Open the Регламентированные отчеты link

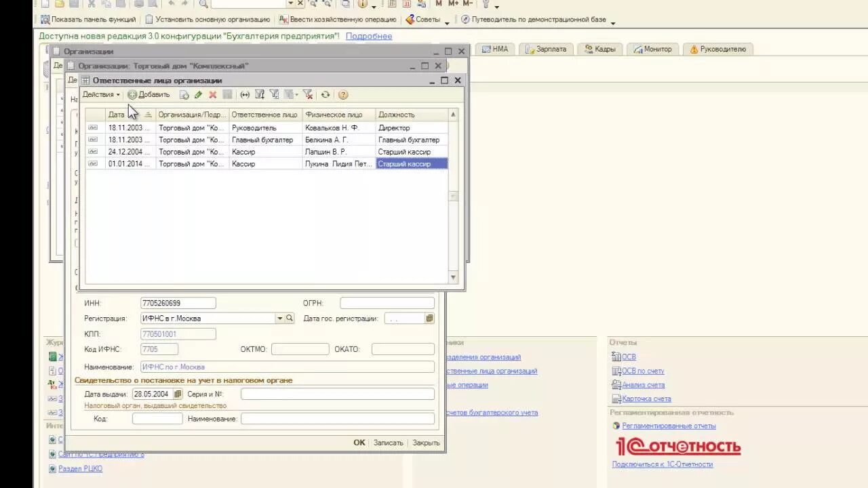click(669, 426)
